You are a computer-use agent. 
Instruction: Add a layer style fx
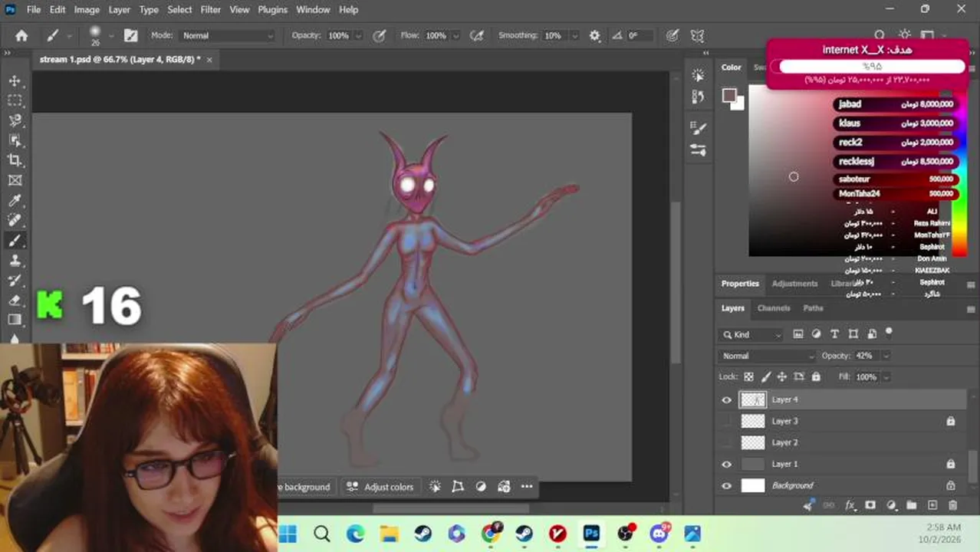coord(850,505)
